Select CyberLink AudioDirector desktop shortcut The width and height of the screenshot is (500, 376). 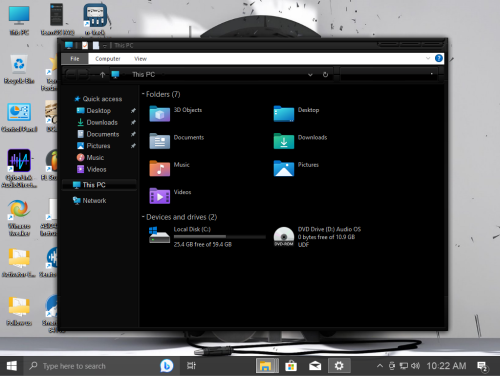click(19, 168)
